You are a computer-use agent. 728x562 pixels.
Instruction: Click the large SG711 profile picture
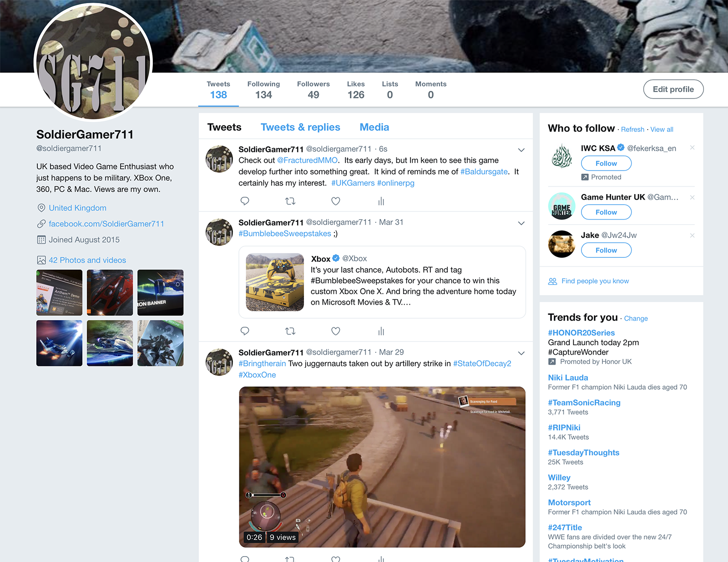point(93,62)
